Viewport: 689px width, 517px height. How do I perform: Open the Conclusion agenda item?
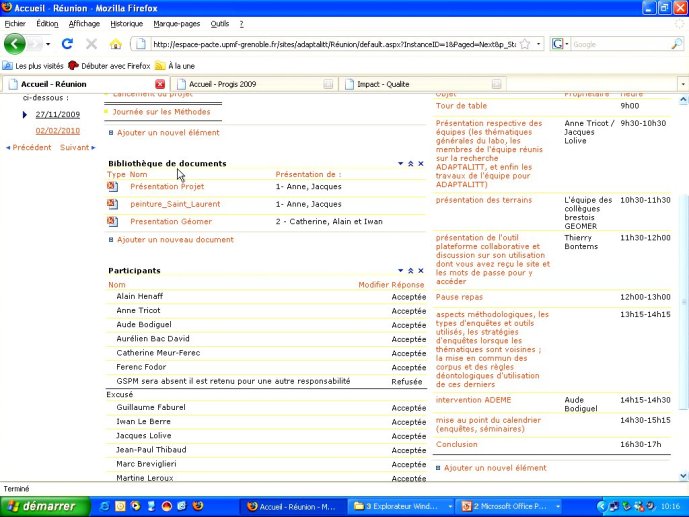[x=457, y=445]
